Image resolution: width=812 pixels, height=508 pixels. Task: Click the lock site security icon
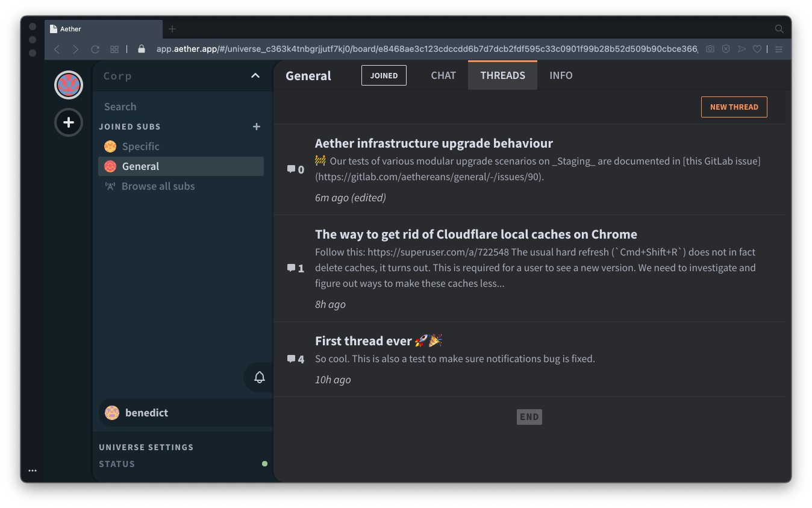(142, 49)
